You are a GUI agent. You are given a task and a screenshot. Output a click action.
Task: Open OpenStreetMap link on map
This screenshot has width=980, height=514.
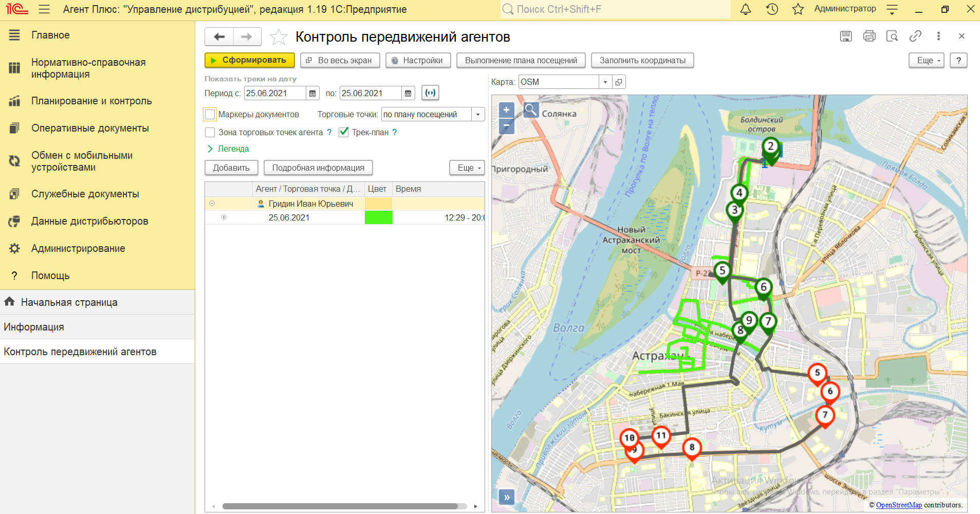(x=899, y=505)
